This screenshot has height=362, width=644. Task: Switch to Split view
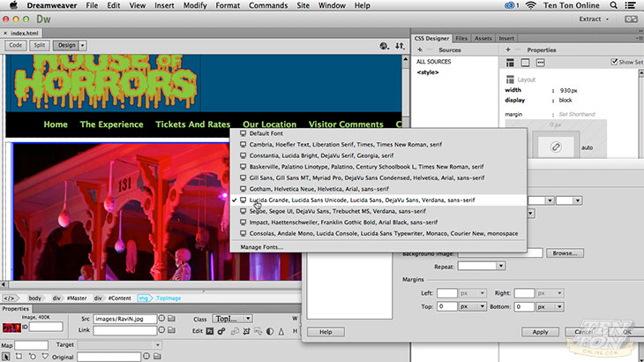(40, 45)
